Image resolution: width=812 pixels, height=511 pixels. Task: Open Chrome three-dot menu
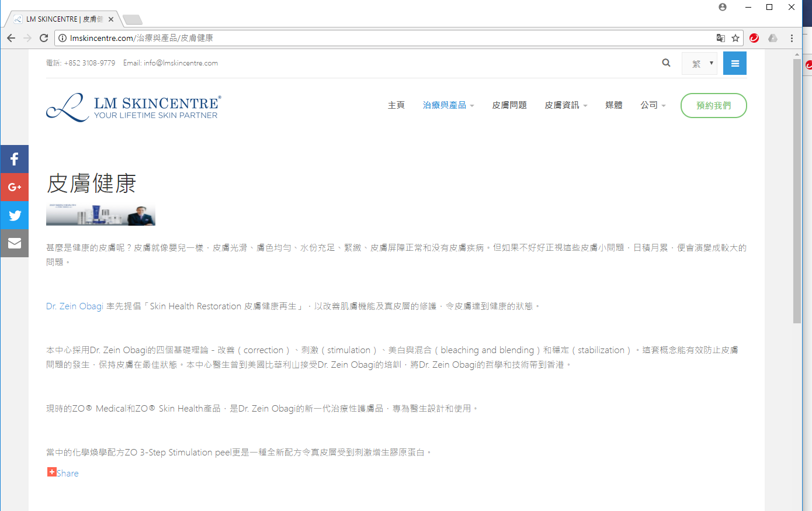tap(792, 38)
